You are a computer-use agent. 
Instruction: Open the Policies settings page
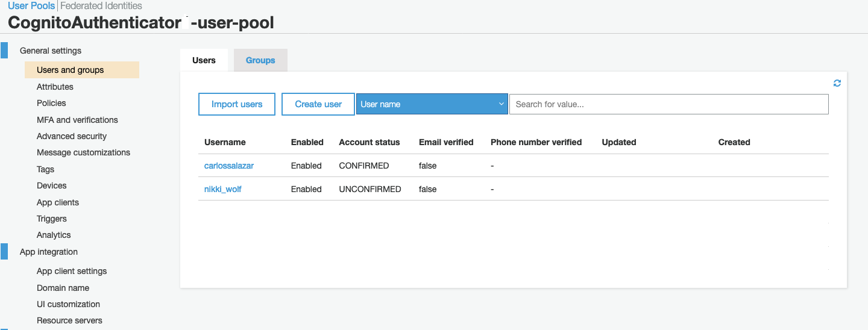(x=51, y=103)
